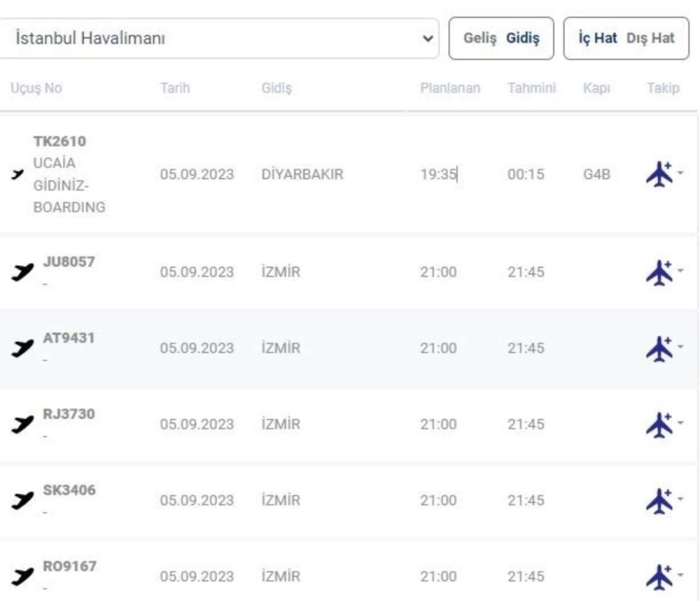Click the DİYARBAKIR destination cell
Image resolution: width=700 pixels, height=601 pixels.
point(303,175)
